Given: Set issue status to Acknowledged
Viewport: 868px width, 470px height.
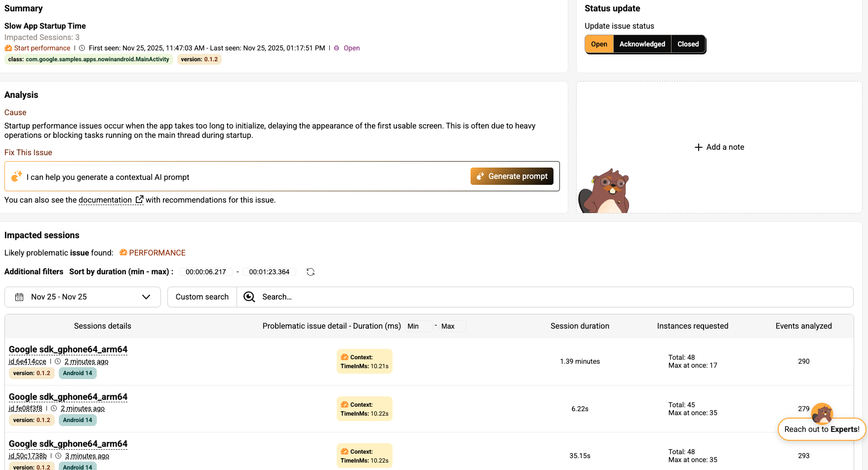Looking at the screenshot, I should click(x=642, y=44).
